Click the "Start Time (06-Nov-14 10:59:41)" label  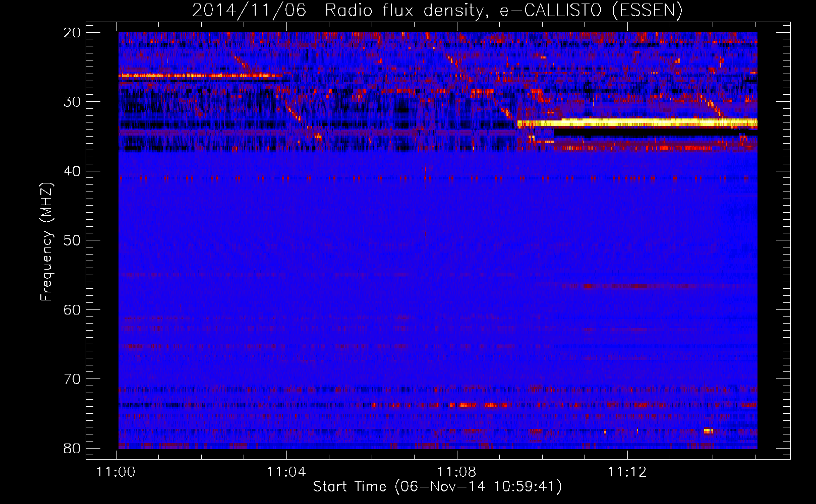click(437, 487)
